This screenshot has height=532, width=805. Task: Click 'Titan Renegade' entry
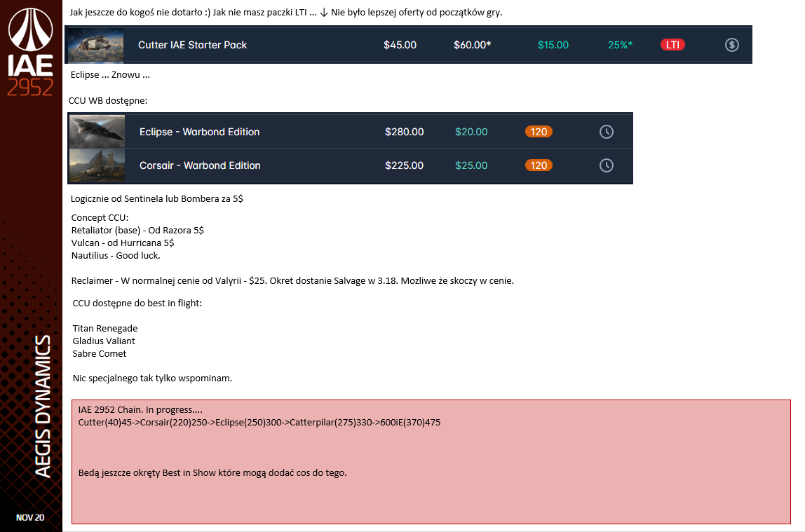point(105,328)
